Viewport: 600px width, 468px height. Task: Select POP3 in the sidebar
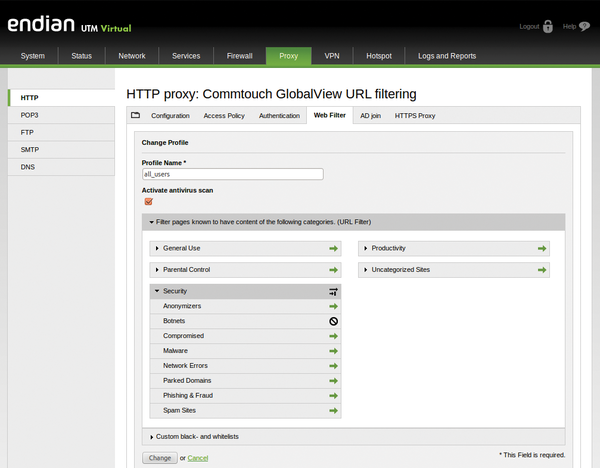click(x=61, y=115)
